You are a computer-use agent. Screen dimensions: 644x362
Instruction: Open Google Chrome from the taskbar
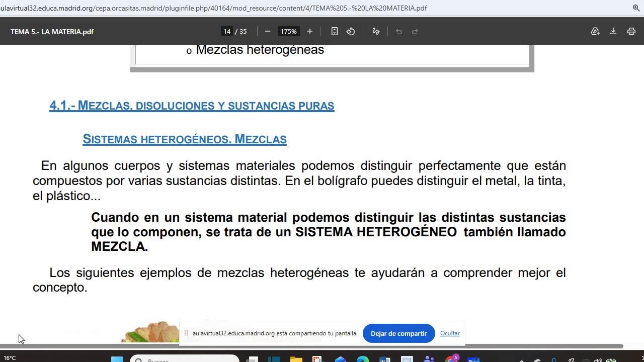[x=452, y=359]
